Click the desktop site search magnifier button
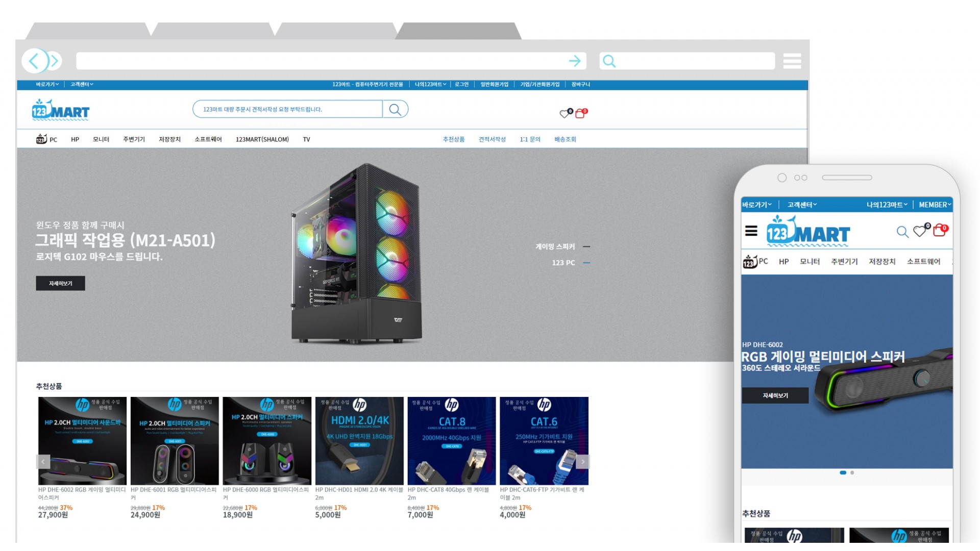The width and height of the screenshot is (980, 551). click(395, 109)
